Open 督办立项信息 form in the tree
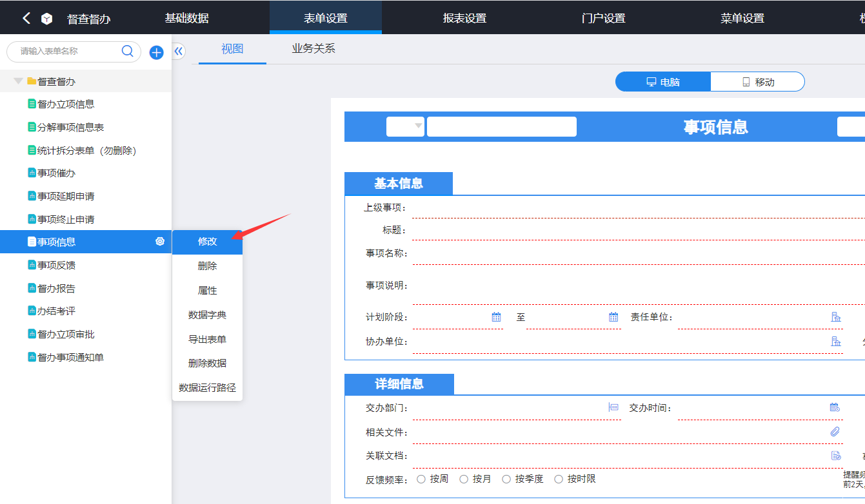This screenshot has width=865, height=504. [x=66, y=104]
